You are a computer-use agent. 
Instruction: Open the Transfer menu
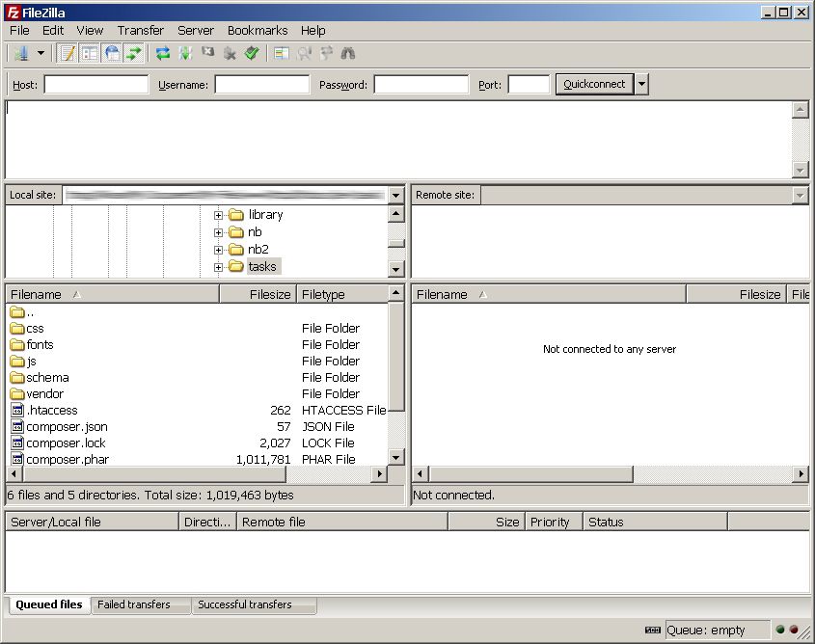pyautogui.click(x=141, y=31)
